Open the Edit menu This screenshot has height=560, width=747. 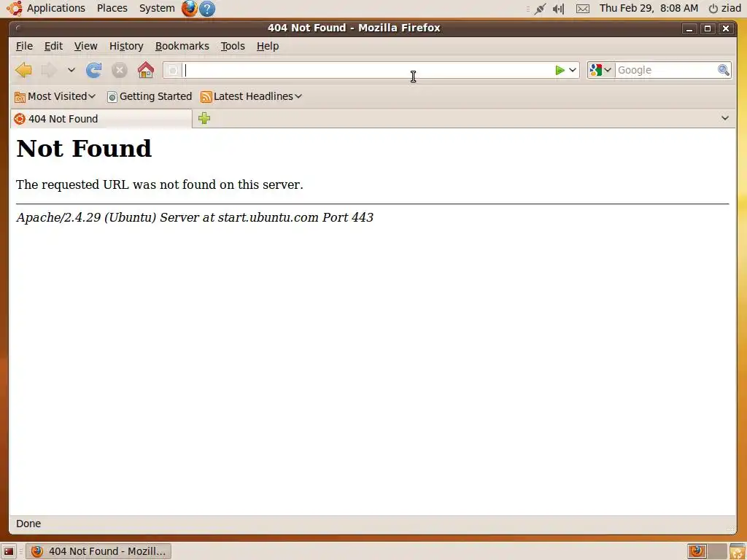pyautogui.click(x=53, y=46)
